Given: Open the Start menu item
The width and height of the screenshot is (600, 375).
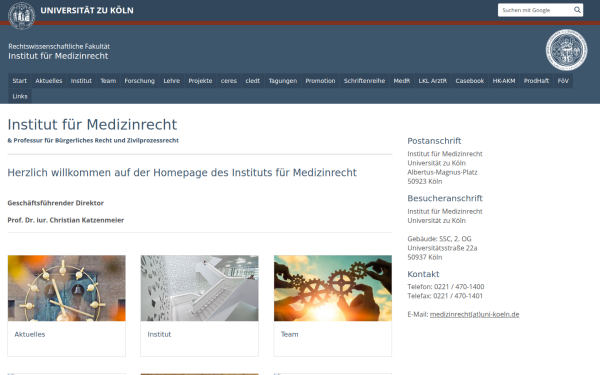Looking at the screenshot, I should coord(20,81).
